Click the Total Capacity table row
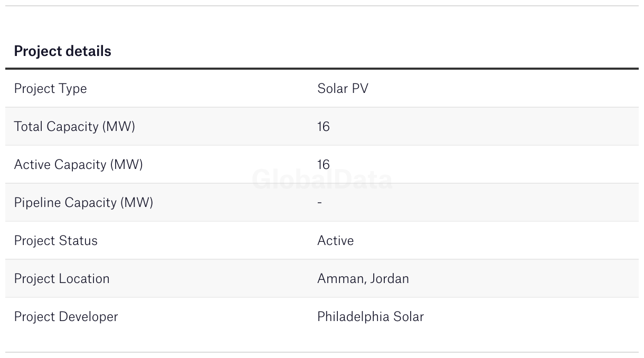The height and width of the screenshot is (358, 644). coord(322,127)
